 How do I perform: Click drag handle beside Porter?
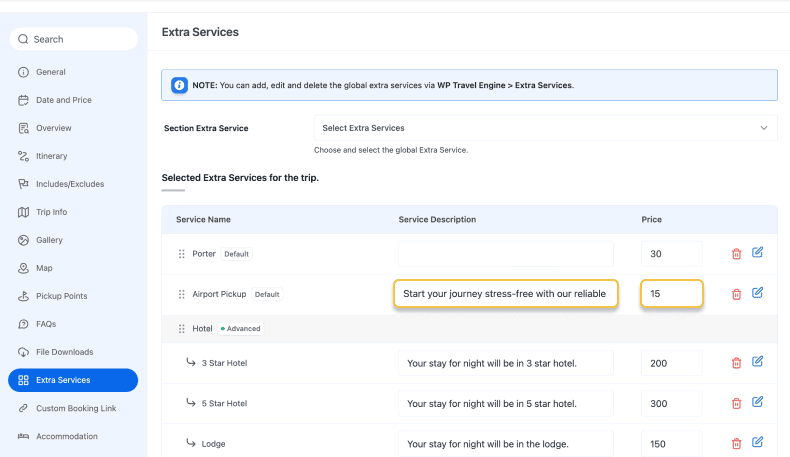[x=182, y=254]
